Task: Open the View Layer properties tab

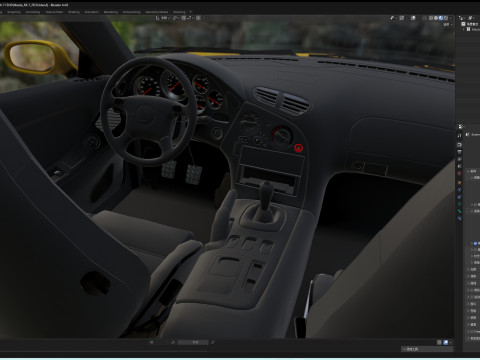Action: pyautogui.click(x=459, y=159)
